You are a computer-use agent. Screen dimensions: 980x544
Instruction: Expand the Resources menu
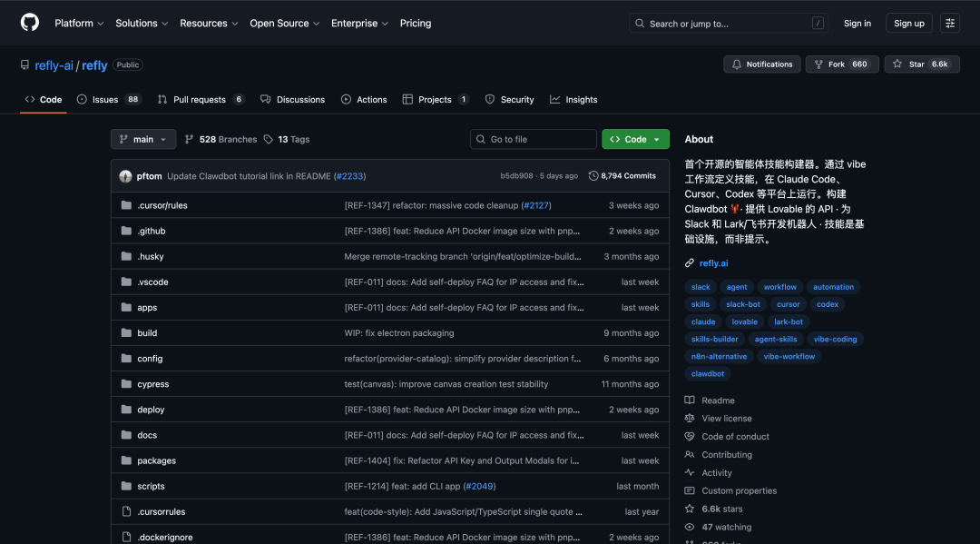click(209, 23)
